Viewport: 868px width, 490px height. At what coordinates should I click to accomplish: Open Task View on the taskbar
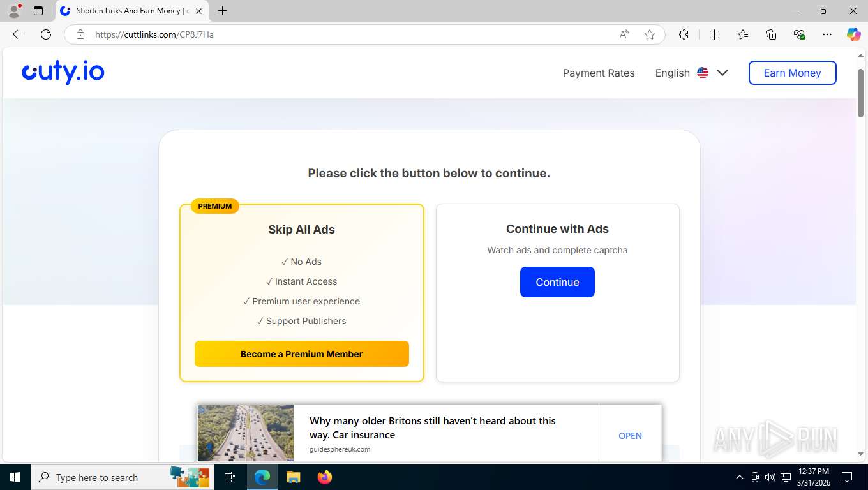pyautogui.click(x=230, y=477)
